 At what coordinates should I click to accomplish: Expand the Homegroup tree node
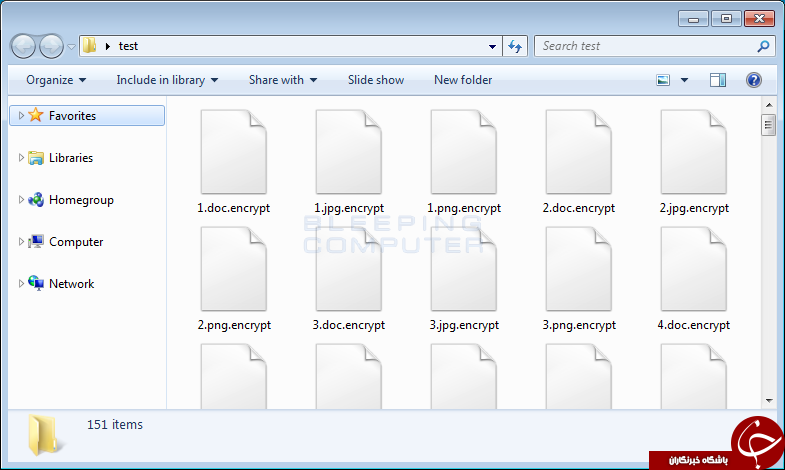point(21,200)
